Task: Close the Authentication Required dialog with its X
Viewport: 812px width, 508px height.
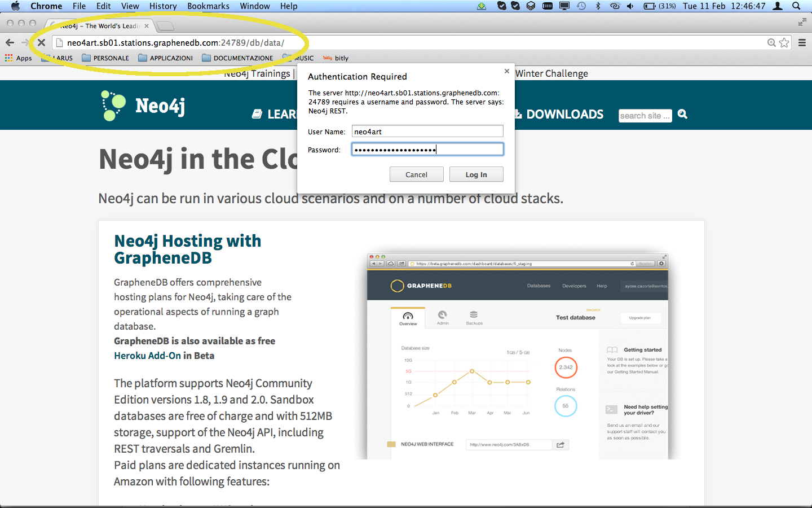Action: coord(506,71)
